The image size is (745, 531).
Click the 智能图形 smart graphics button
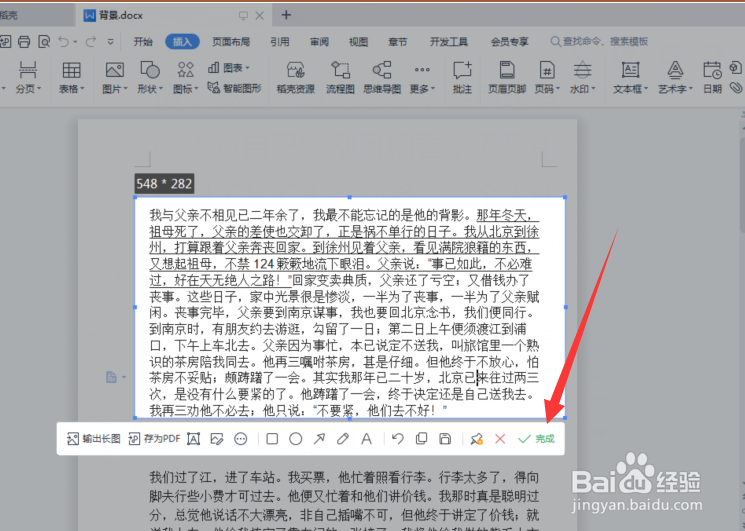(234, 88)
